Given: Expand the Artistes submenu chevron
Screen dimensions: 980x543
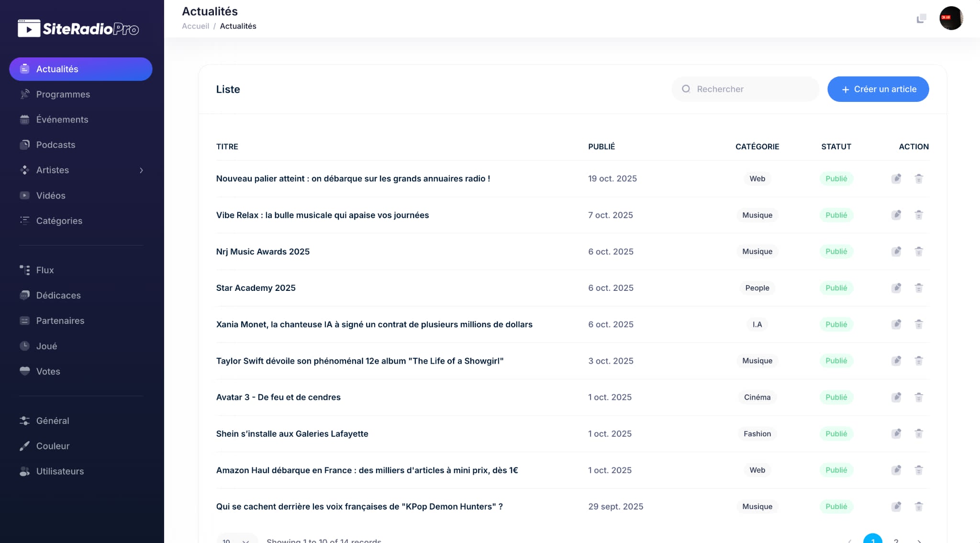Looking at the screenshot, I should pos(141,170).
